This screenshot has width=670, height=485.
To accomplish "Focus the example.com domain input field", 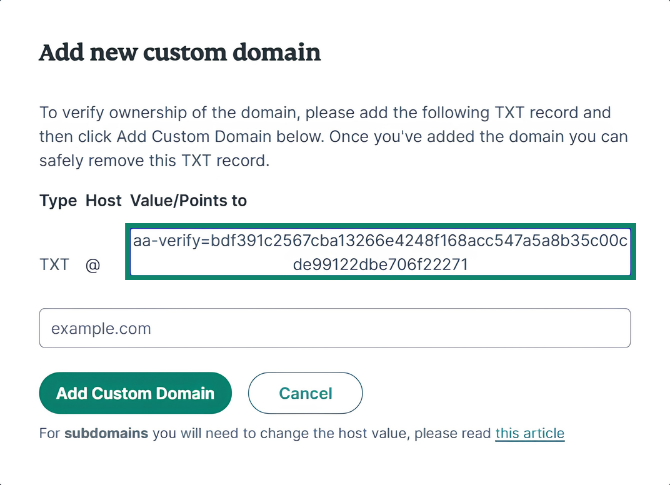I will coord(335,328).
